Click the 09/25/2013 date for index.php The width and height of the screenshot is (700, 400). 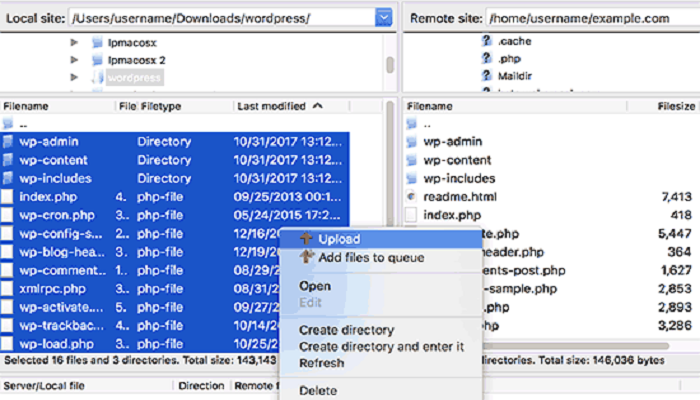(288, 197)
